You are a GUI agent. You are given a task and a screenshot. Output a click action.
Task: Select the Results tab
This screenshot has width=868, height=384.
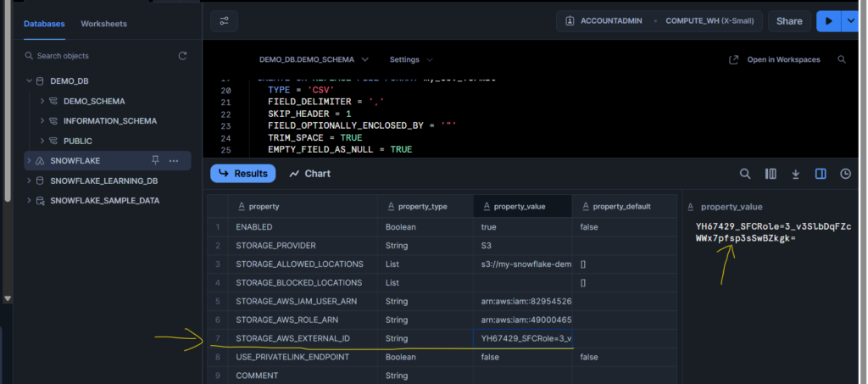coord(243,174)
